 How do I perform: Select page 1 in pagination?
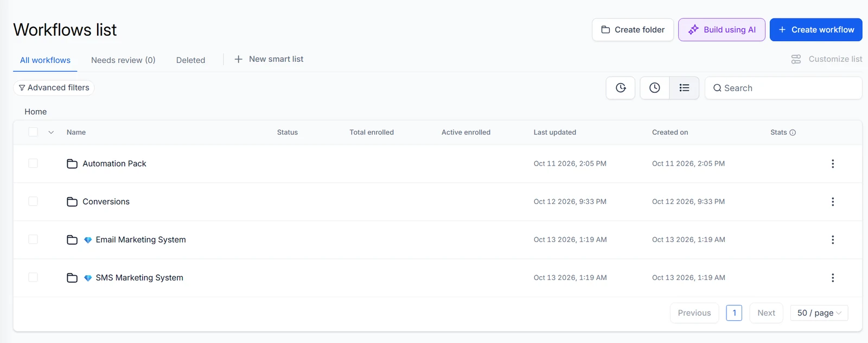tap(734, 313)
